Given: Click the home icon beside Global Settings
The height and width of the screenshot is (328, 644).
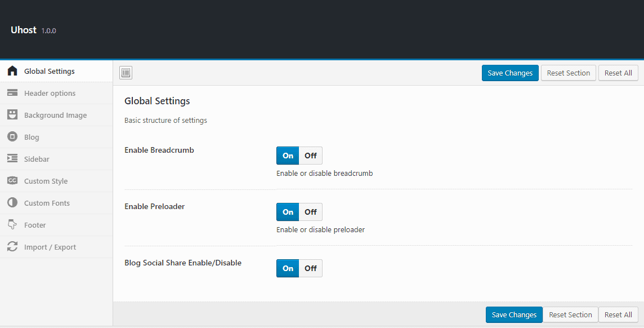Looking at the screenshot, I should click(12, 72).
